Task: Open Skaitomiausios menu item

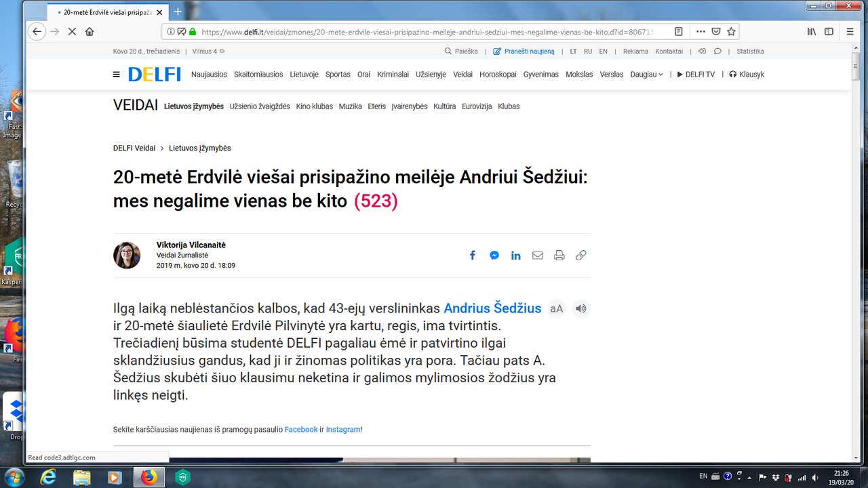Action: (x=258, y=75)
